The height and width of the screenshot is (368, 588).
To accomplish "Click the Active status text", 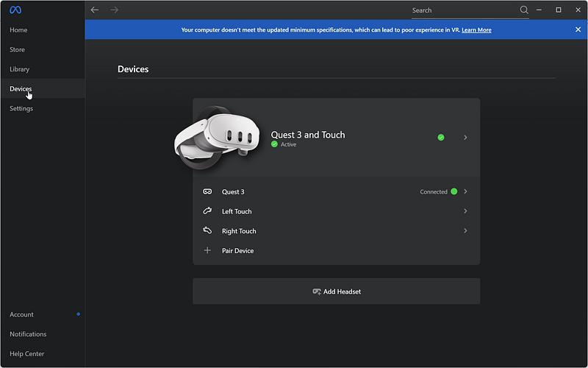I will (288, 144).
